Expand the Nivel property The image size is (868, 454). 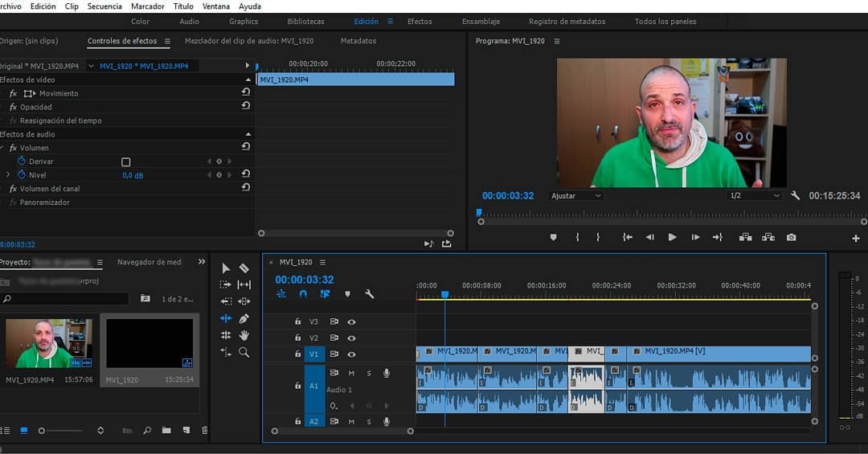(8, 175)
